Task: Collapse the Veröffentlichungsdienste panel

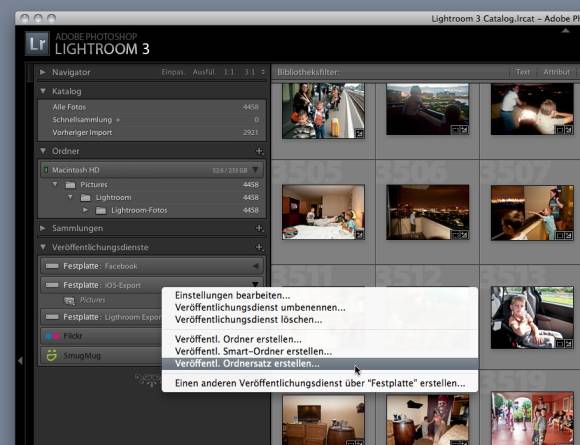Action: point(43,247)
